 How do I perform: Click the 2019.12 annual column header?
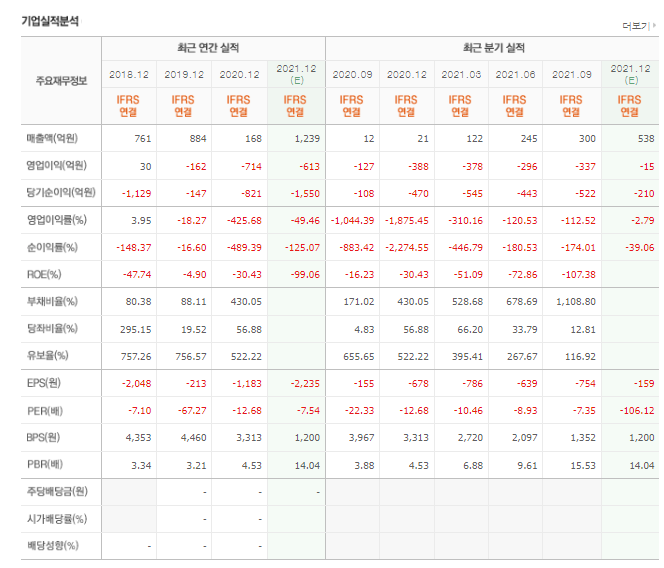(184, 75)
